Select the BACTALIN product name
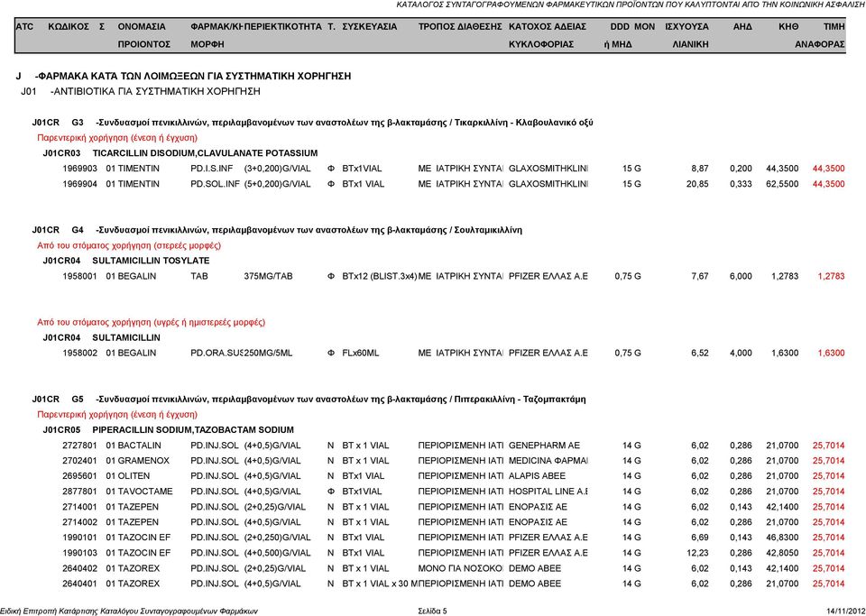866x616 pixels. [x=139, y=445]
